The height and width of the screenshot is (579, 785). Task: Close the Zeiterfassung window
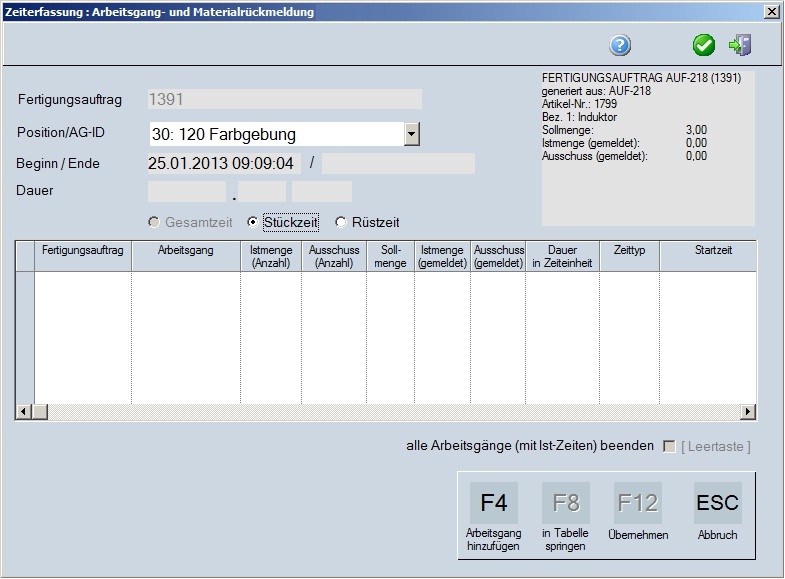771,12
